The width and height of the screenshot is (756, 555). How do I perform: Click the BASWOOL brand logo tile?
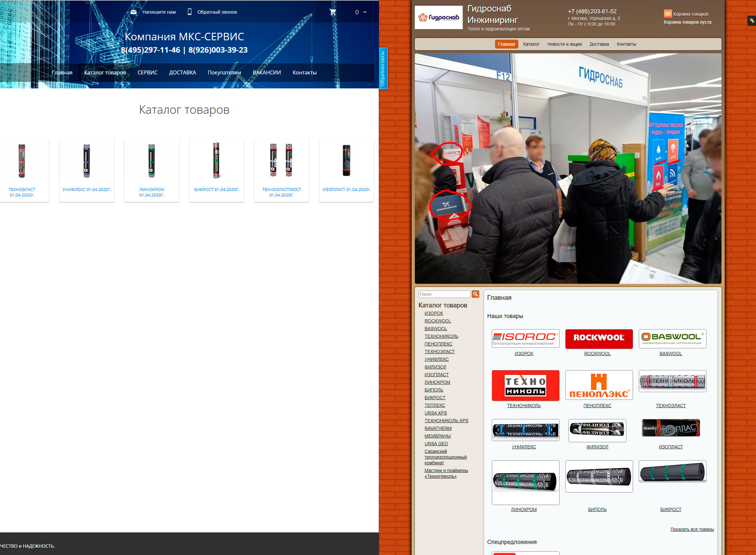click(672, 339)
